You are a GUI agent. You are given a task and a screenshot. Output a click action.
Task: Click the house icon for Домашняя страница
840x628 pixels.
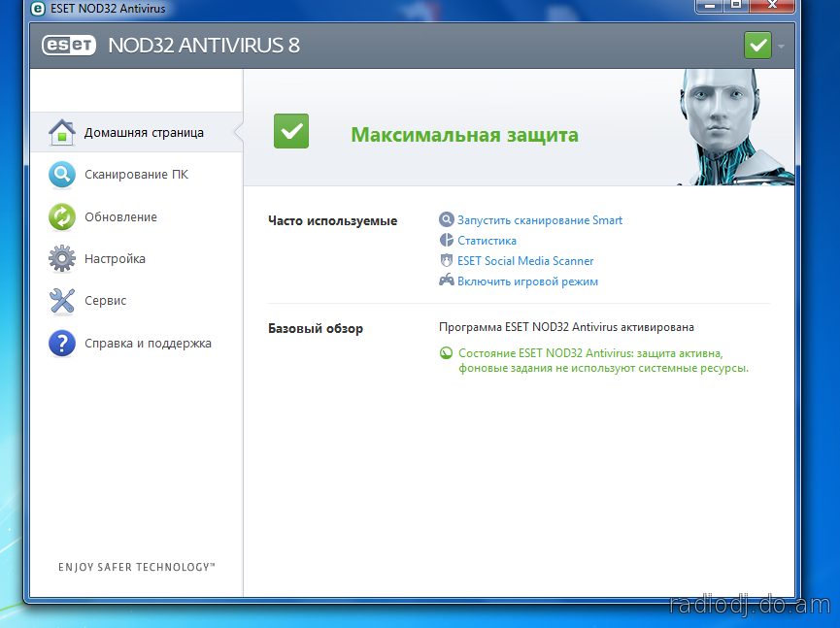tap(62, 132)
